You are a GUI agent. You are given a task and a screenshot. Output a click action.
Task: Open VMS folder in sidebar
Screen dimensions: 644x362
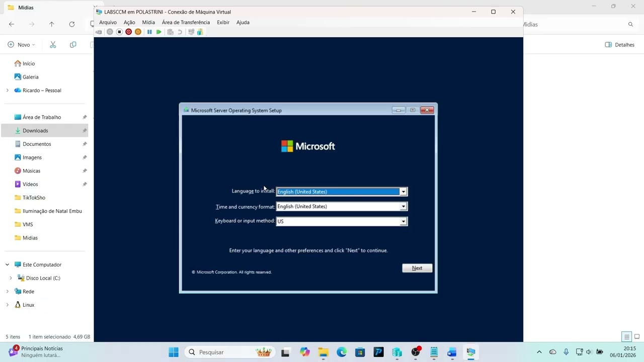pos(28,224)
